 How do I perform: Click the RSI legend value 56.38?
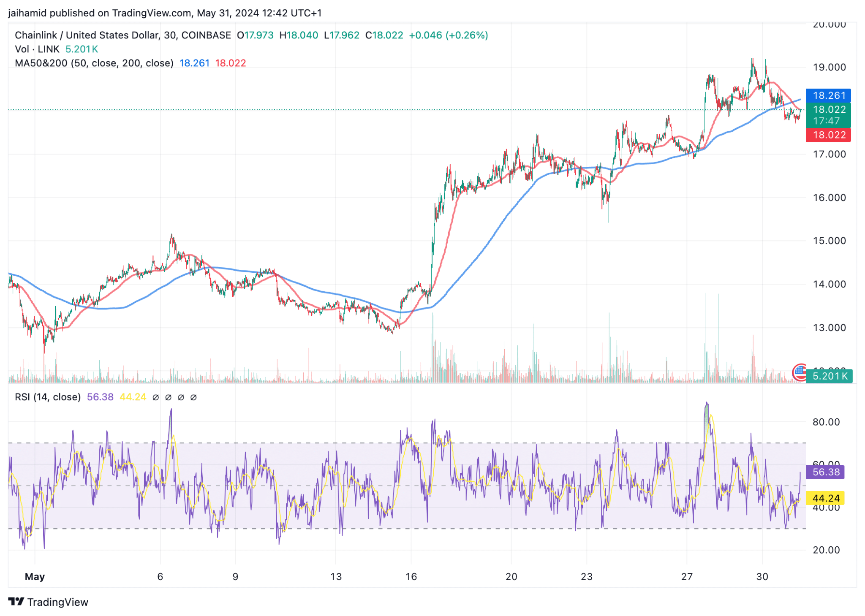point(100,397)
